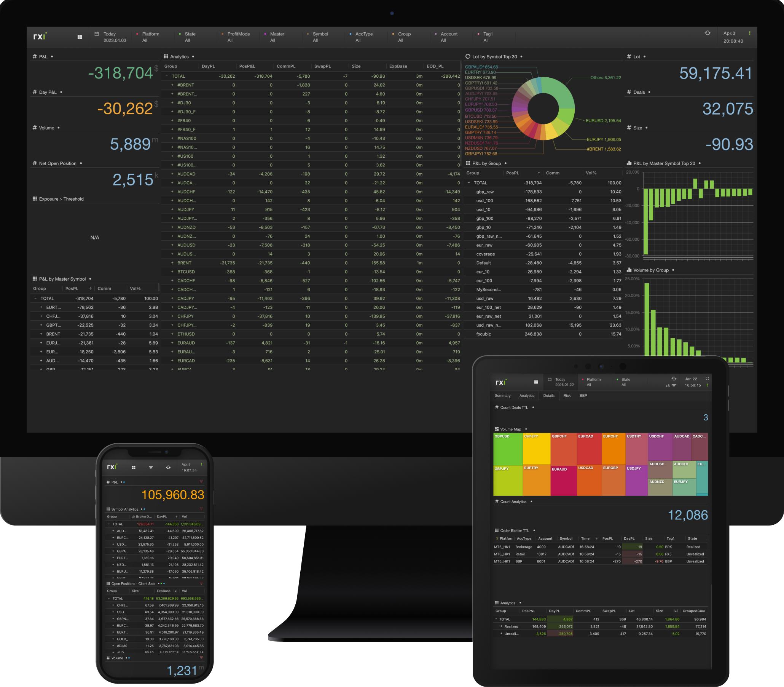The width and height of the screenshot is (784, 687).
Task: Refresh dashboard data with the sync icon
Action: pos(708,33)
